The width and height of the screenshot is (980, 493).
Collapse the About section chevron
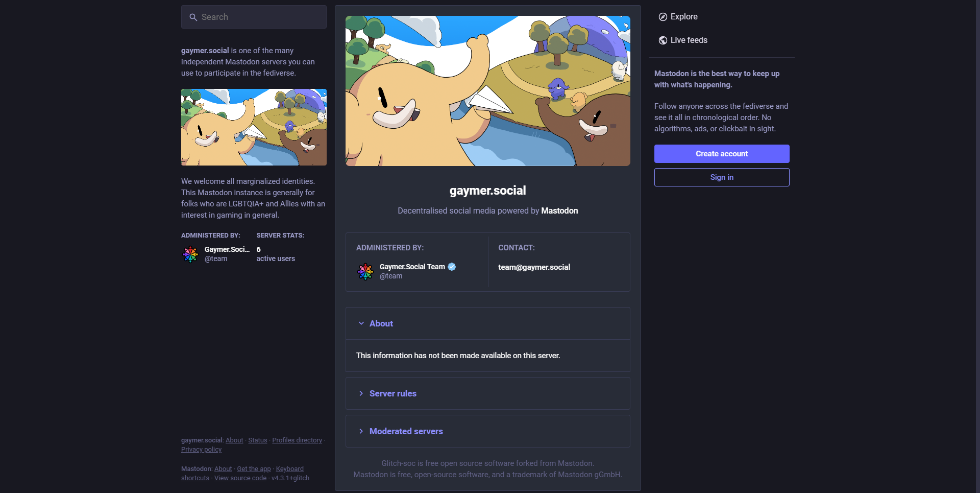tap(361, 323)
